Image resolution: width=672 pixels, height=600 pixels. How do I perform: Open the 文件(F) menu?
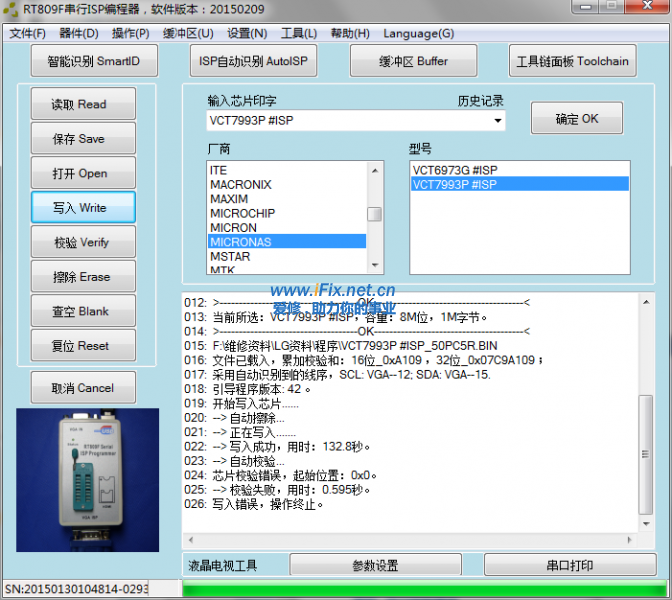pos(27,33)
